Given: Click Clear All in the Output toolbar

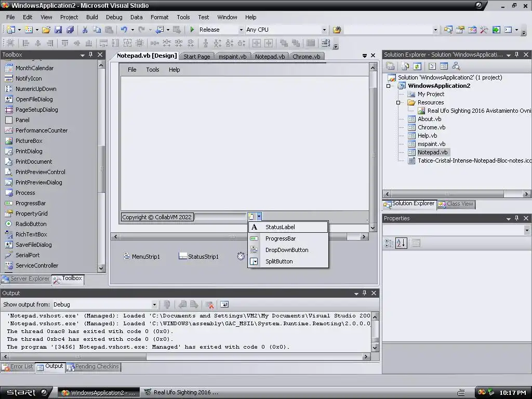Looking at the screenshot, I should tap(209, 304).
